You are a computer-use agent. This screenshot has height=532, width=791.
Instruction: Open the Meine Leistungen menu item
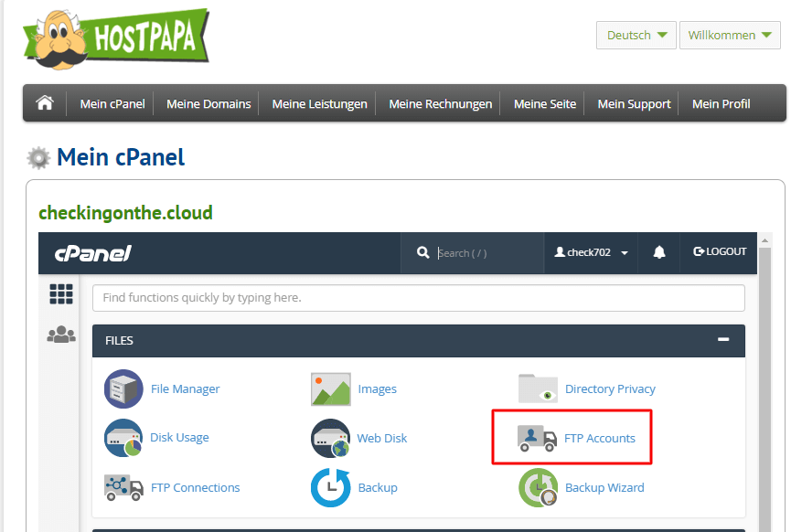pyautogui.click(x=319, y=104)
